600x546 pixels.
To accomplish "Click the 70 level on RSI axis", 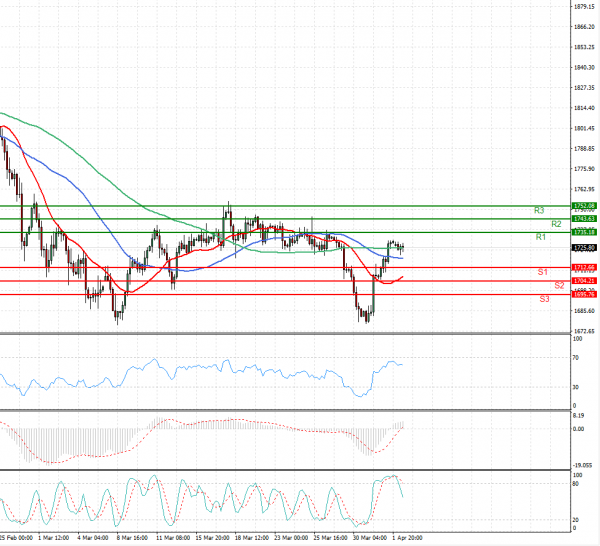I will tap(576, 358).
